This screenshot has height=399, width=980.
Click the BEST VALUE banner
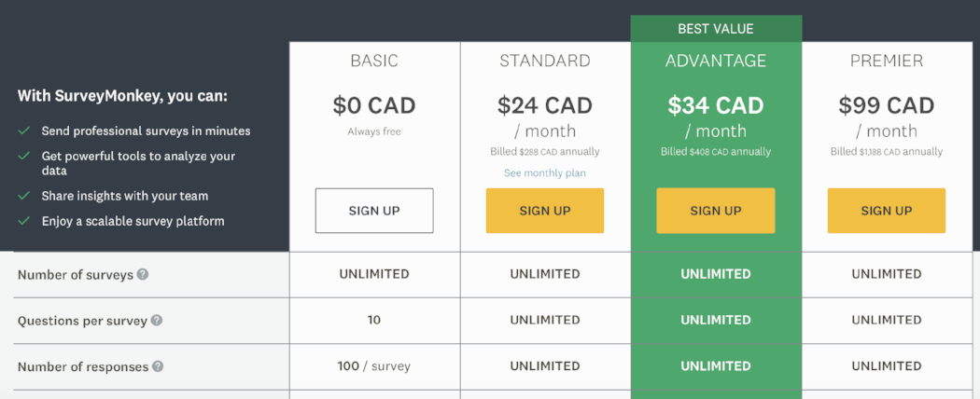pyautogui.click(x=716, y=29)
